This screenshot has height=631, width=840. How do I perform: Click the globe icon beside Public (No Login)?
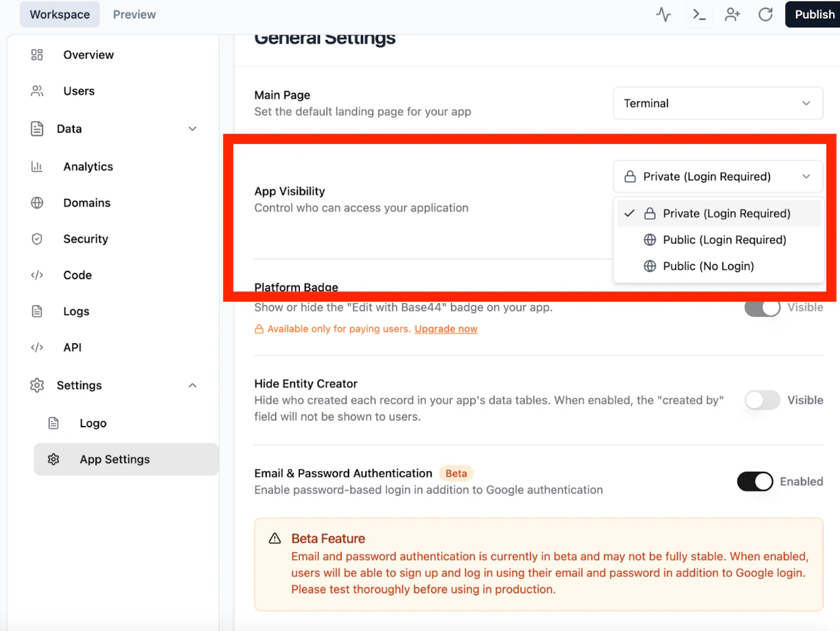click(x=650, y=266)
